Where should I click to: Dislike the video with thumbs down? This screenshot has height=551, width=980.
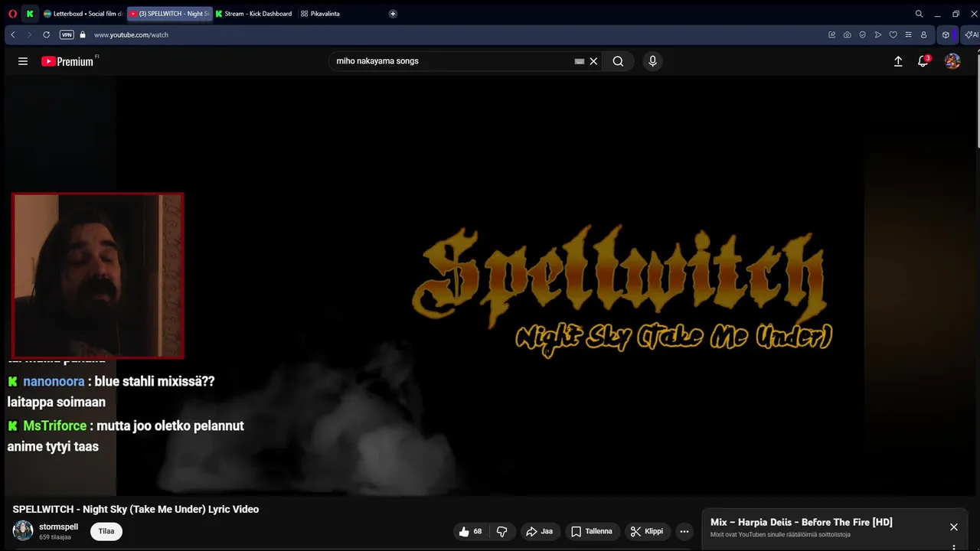[502, 531]
